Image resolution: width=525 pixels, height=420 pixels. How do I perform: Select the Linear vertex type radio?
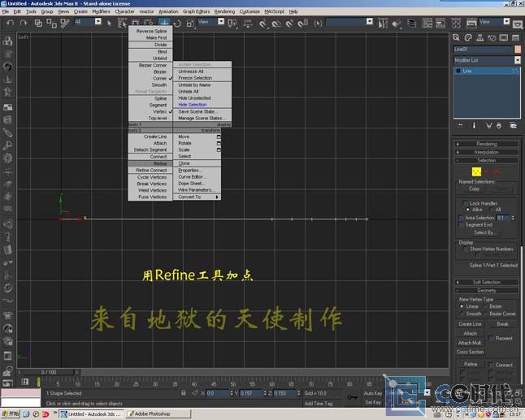462,306
